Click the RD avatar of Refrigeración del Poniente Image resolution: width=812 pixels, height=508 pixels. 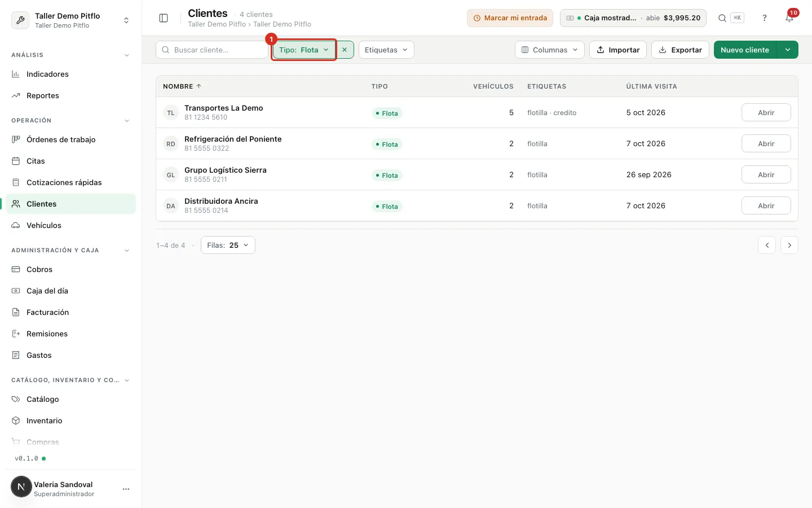171,144
